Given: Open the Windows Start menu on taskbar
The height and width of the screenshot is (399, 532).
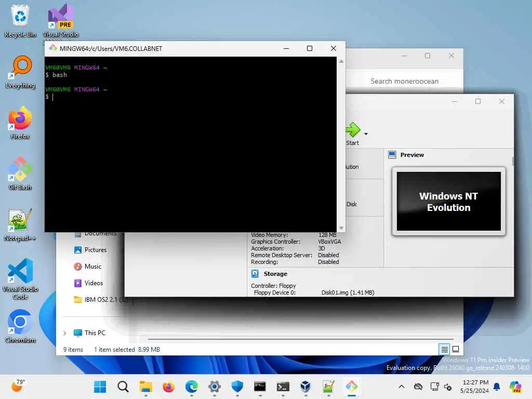Looking at the screenshot, I should coord(100,387).
